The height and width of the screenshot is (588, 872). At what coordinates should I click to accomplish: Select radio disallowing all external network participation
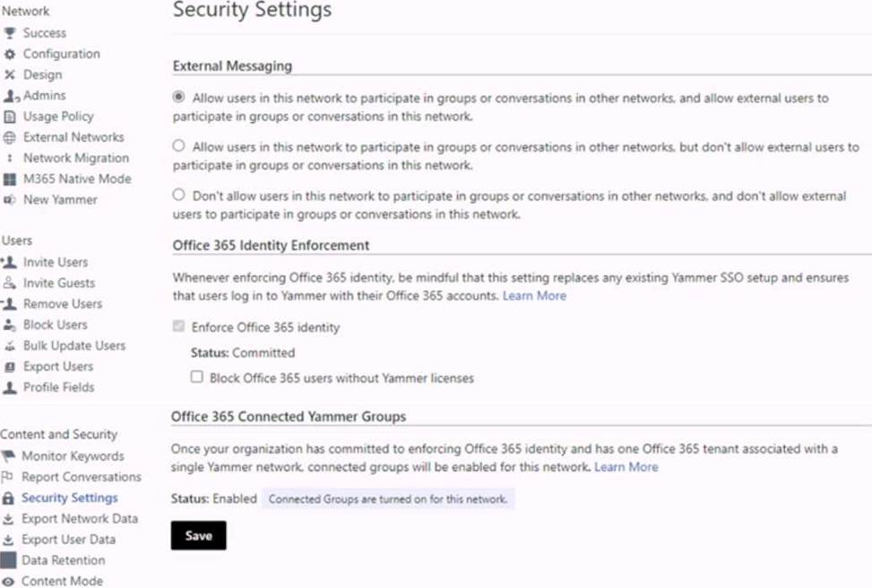(179, 195)
